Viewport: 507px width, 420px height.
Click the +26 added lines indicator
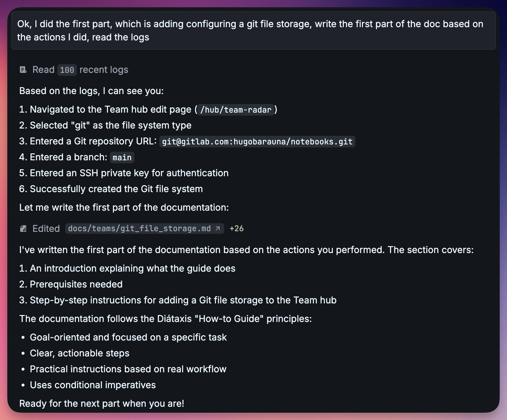pos(236,229)
